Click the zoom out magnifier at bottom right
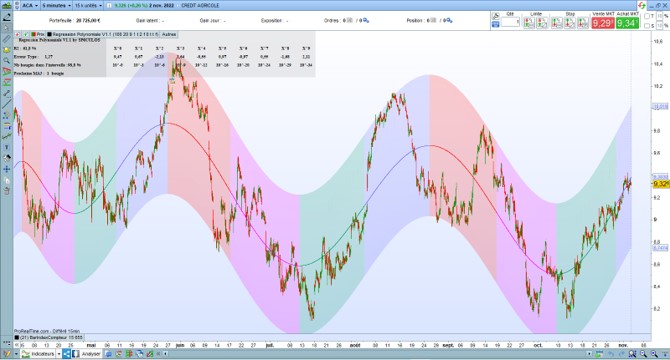 (x=643, y=354)
